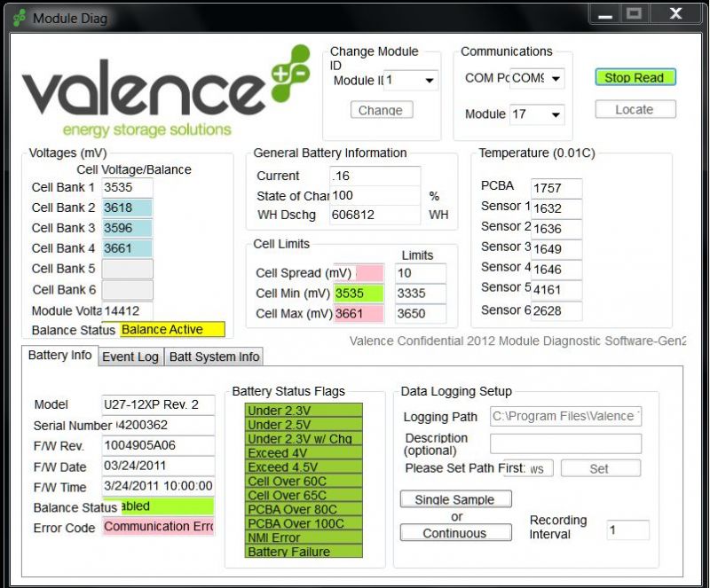Click the F/W Date value 03/24/2011
Screen dimensions: 710x588
[158, 466]
